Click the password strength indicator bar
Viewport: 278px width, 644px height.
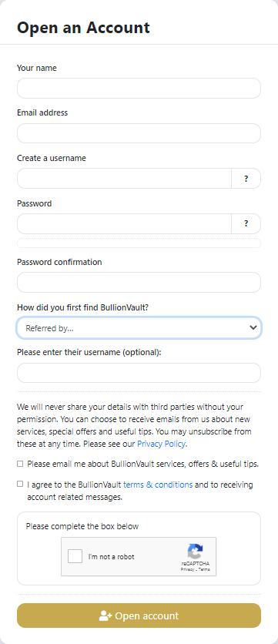[139, 243]
